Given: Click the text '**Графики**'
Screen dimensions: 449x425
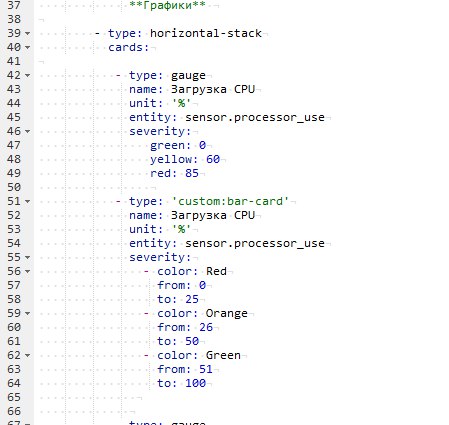Looking at the screenshot, I should coord(167,5).
